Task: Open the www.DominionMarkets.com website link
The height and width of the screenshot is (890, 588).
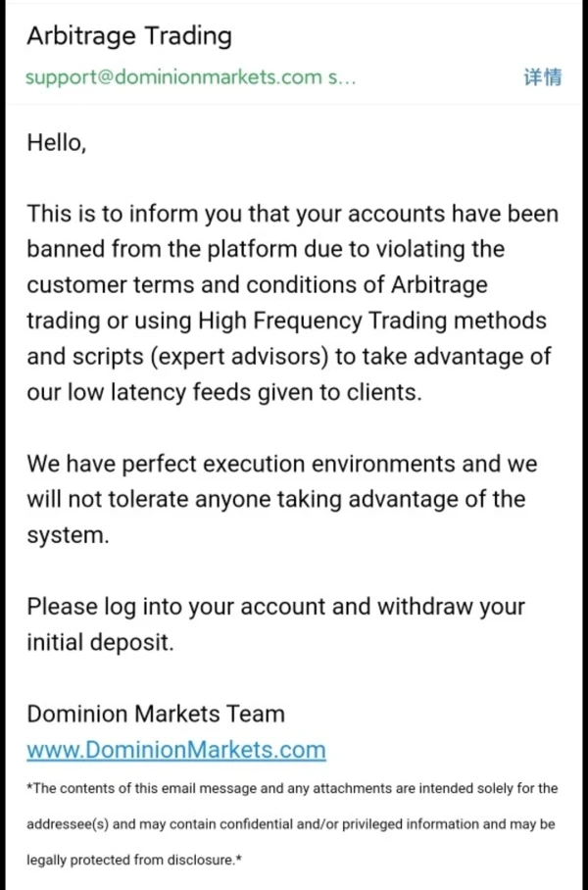Action: tap(175, 750)
